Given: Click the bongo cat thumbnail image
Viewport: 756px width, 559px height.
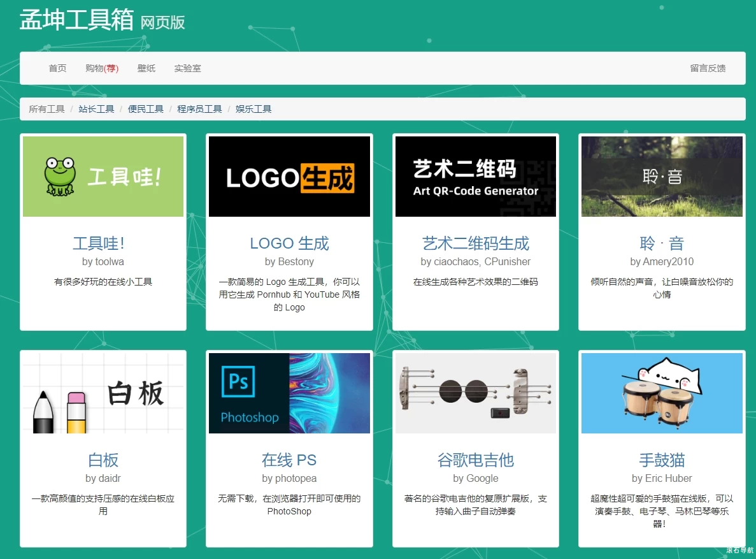Looking at the screenshot, I should click(x=661, y=393).
